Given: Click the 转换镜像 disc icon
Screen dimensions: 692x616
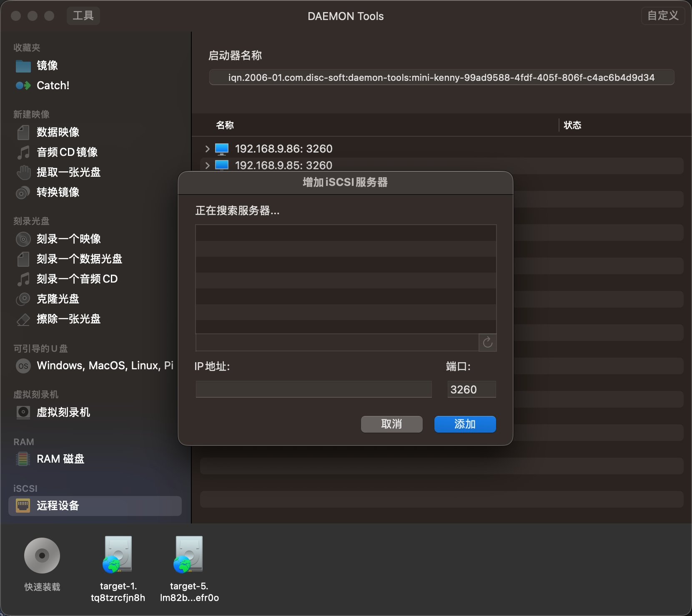Looking at the screenshot, I should [x=23, y=193].
